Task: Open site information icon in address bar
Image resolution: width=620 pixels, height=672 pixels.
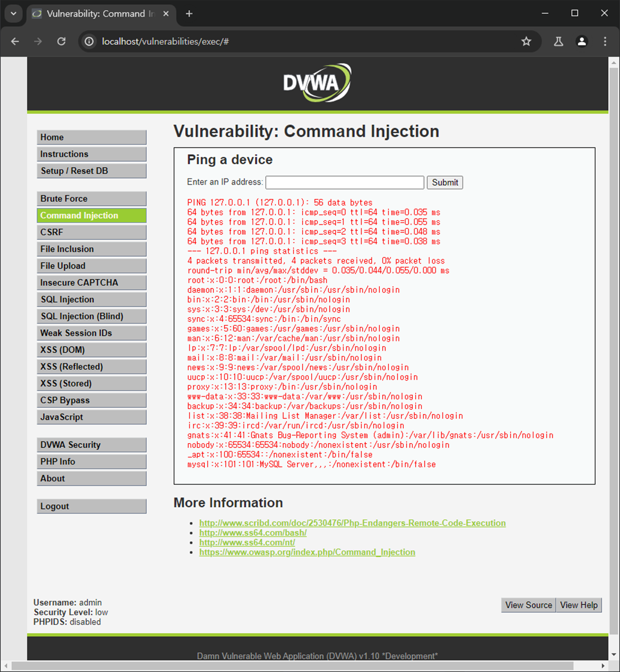Action: point(88,42)
